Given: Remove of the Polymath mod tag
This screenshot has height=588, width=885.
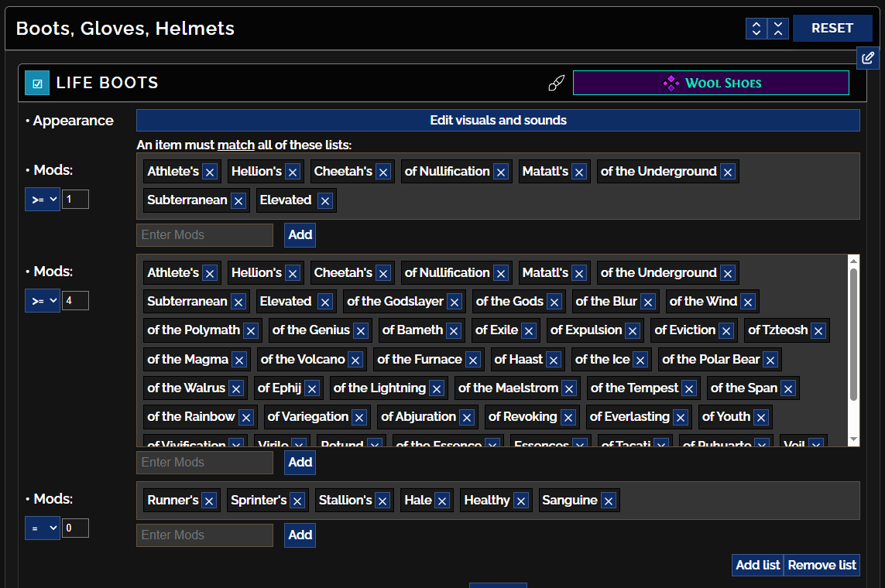Looking at the screenshot, I should 251,331.
